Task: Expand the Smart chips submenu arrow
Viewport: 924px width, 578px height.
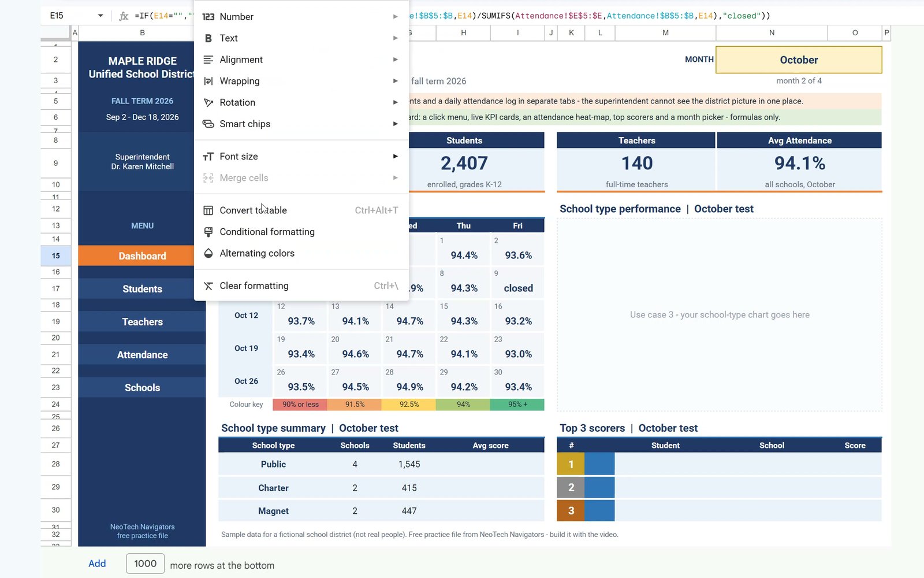Action: pos(396,124)
